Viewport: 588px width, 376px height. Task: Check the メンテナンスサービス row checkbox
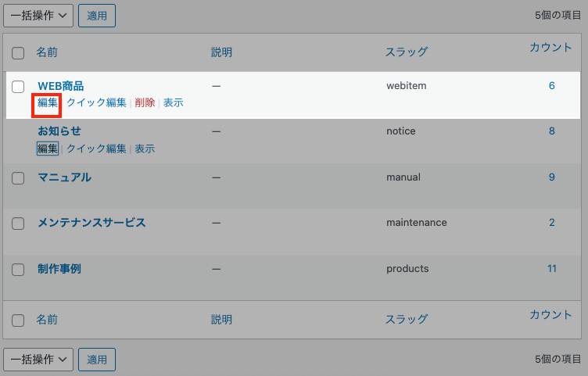(18, 224)
